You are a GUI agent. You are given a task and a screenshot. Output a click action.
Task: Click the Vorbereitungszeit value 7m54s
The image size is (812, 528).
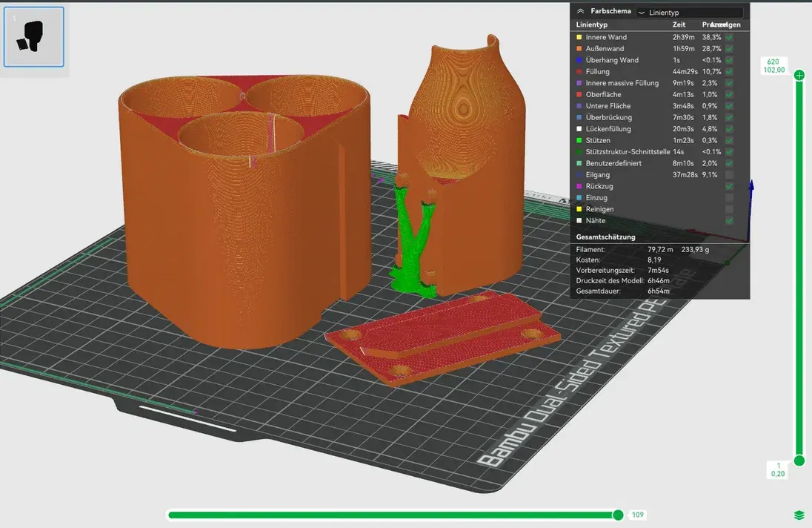658,270
